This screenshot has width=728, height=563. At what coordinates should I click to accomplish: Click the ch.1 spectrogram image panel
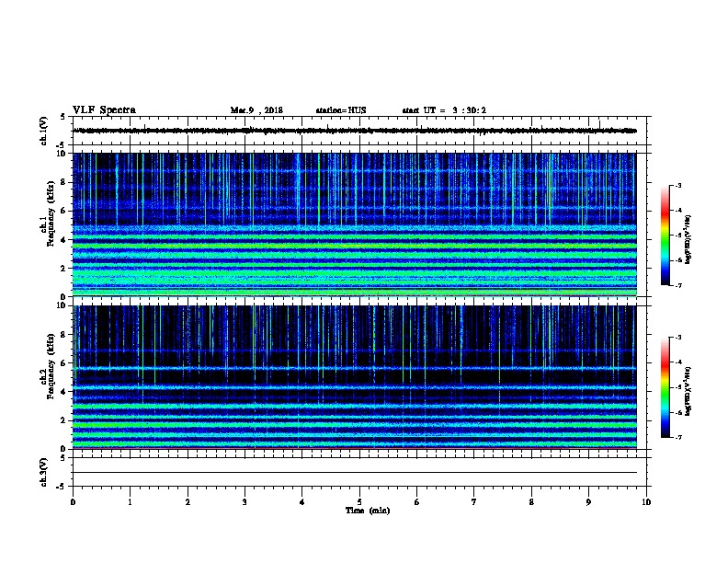click(355, 224)
